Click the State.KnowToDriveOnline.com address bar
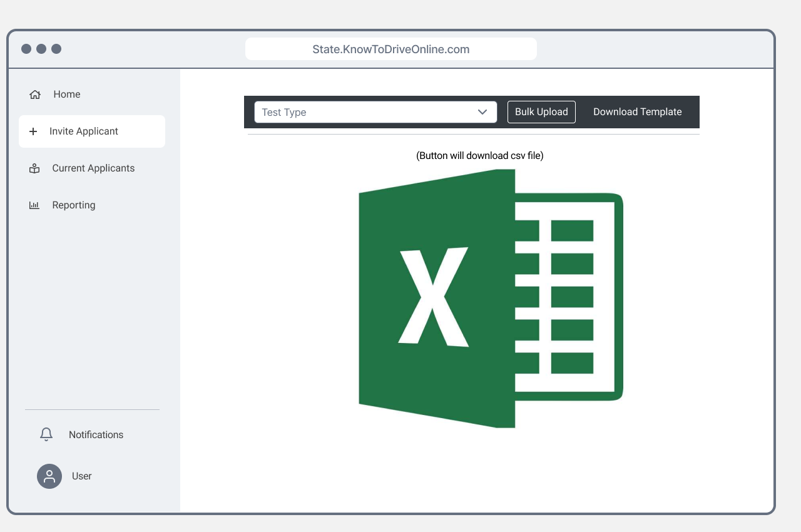 coord(391,49)
